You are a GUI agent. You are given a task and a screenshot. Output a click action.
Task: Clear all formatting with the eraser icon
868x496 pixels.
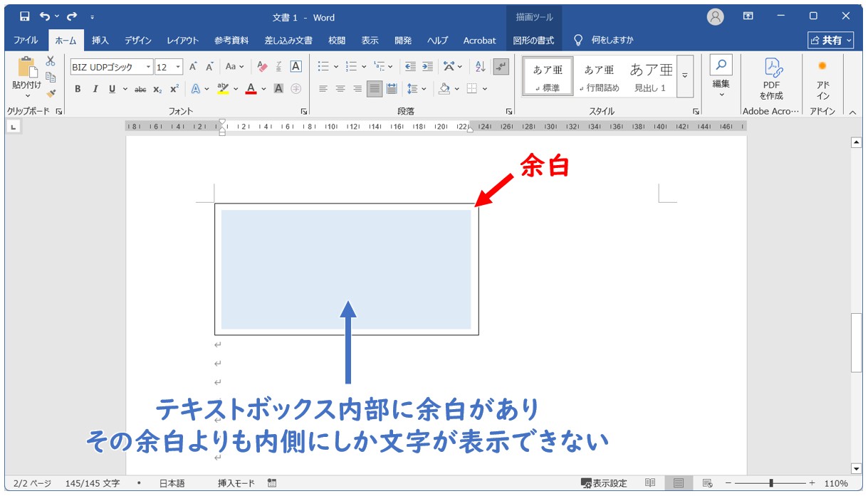coord(262,67)
